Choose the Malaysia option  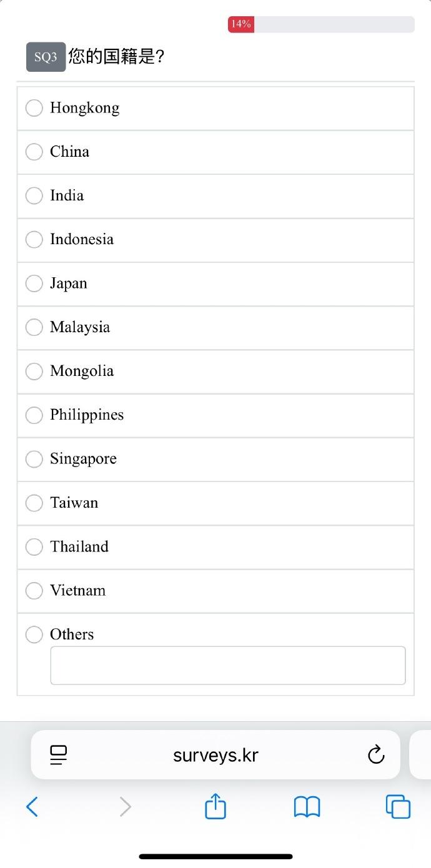[34, 327]
